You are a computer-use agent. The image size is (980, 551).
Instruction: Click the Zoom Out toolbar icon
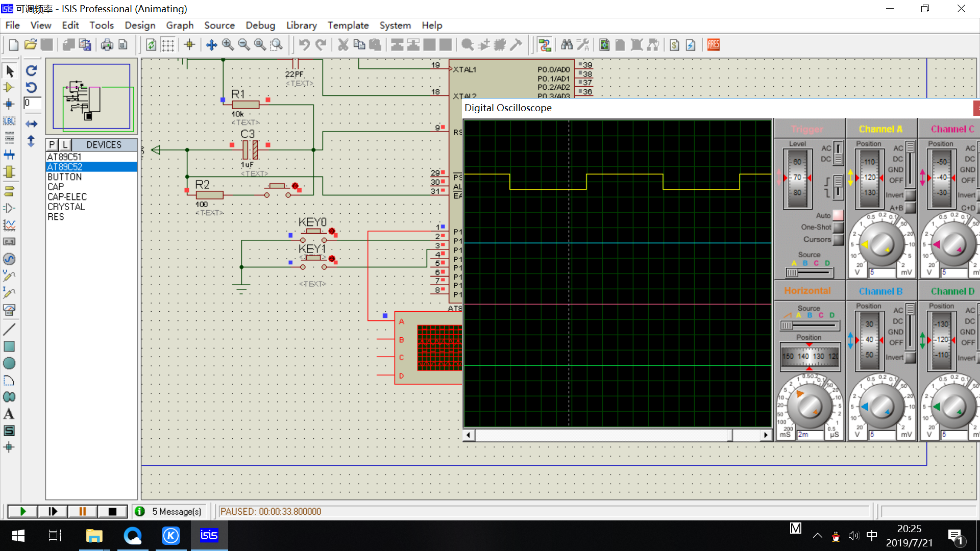click(244, 45)
